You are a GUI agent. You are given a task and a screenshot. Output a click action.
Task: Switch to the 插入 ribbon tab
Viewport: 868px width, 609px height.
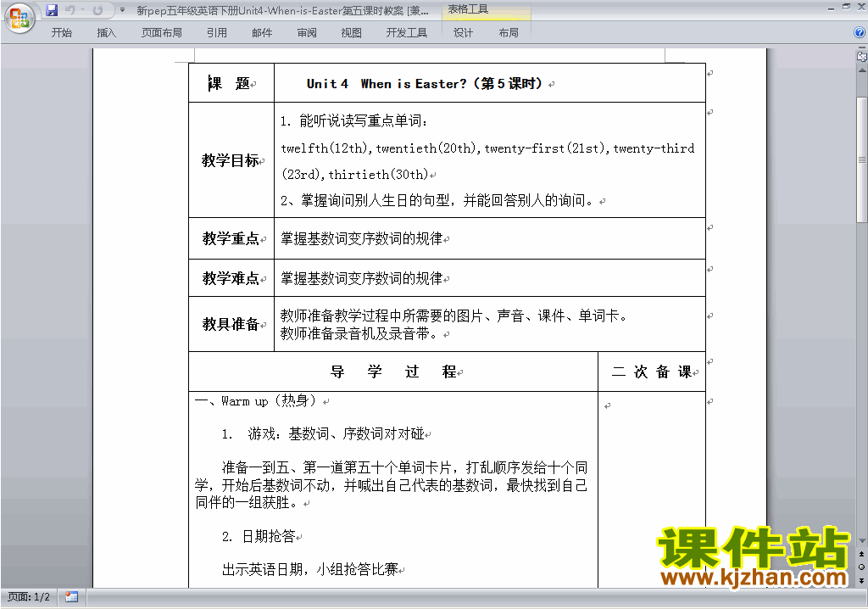point(106,33)
